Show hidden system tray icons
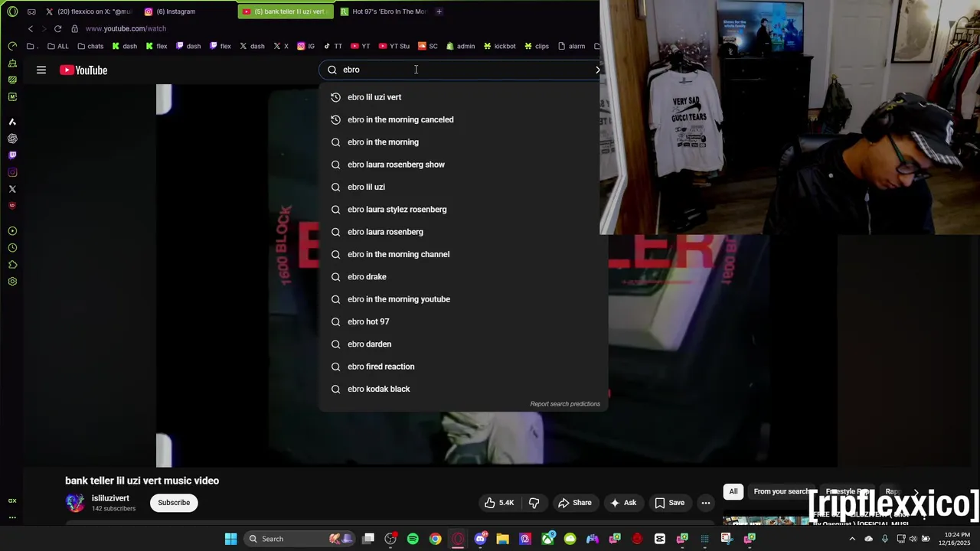980x551 pixels. point(852,539)
